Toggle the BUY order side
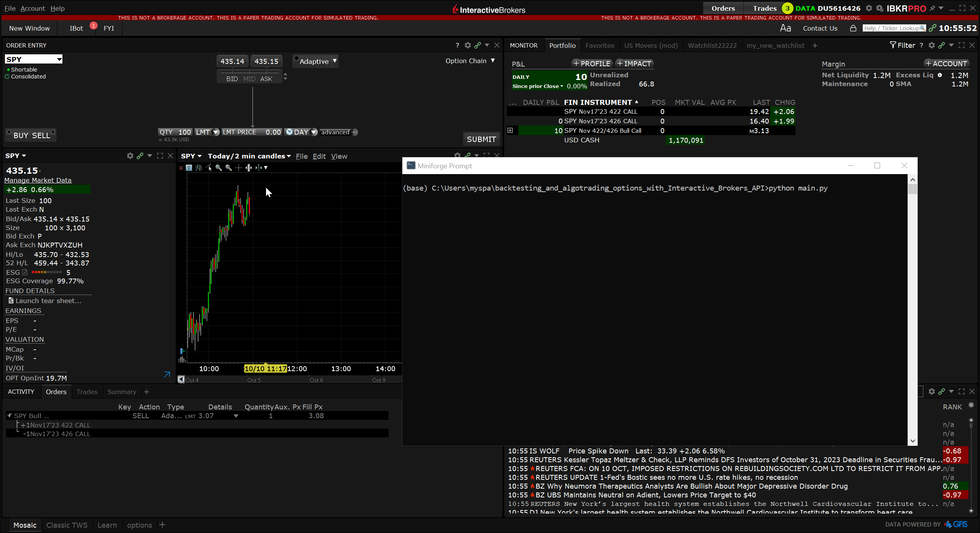The image size is (980, 533). [21, 135]
